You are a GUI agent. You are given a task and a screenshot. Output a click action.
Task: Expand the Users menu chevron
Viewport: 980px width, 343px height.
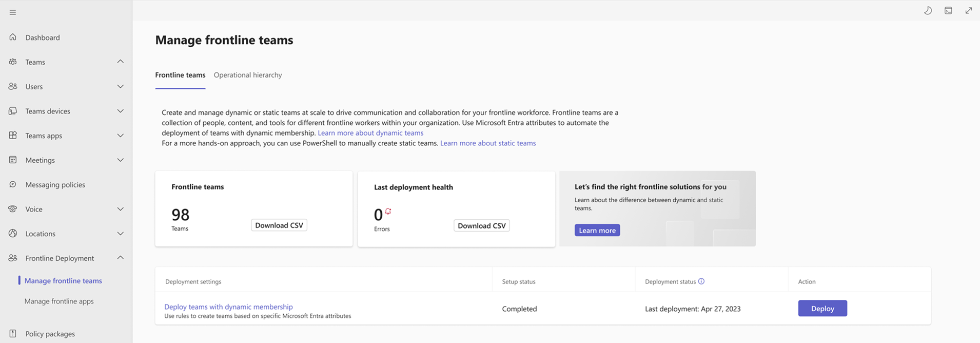[x=120, y=86]
